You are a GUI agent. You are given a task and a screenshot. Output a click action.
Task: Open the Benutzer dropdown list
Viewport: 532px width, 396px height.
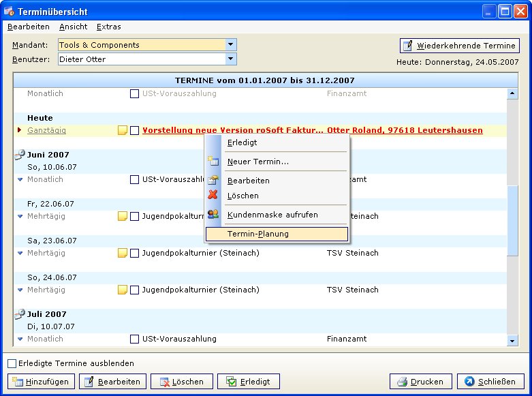tap(231, 59)
